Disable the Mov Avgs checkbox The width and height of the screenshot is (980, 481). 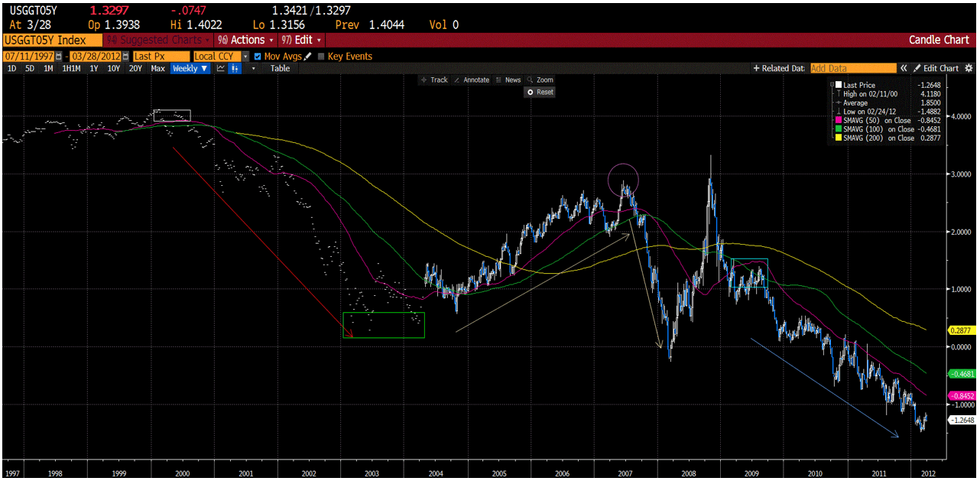(258, 56)
